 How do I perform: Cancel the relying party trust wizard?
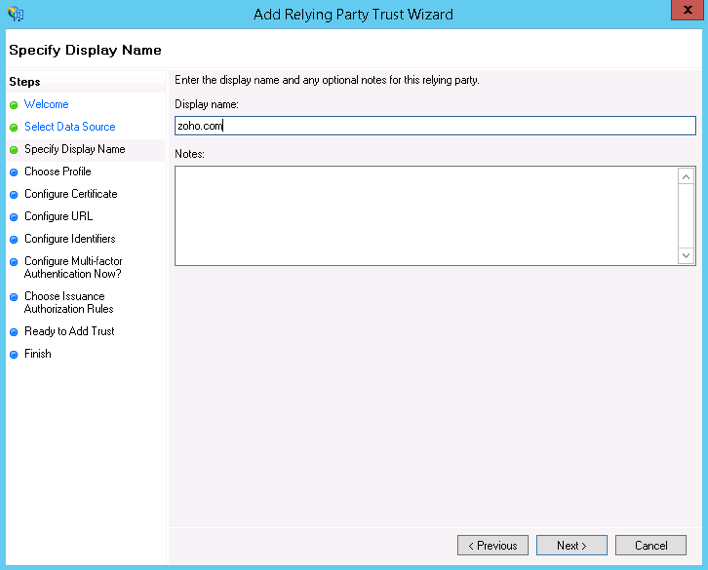click(x=650, y=545)
